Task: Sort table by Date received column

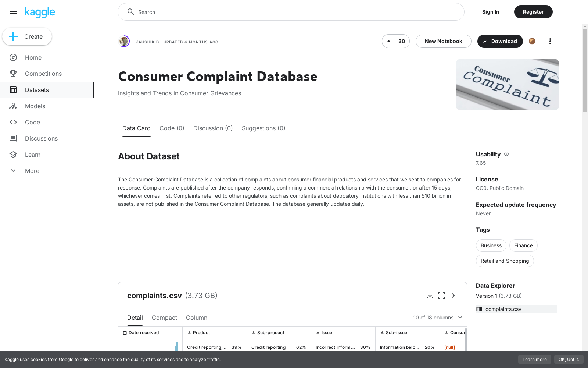Action: click(143, 332)
